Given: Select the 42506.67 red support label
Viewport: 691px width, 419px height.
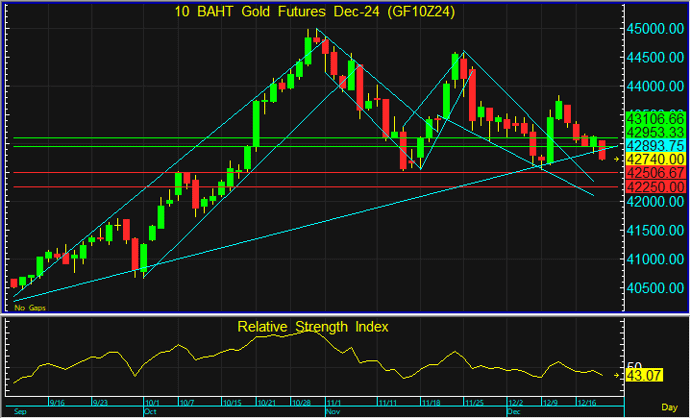Looking at the screenshot, I should pos(653,173).
